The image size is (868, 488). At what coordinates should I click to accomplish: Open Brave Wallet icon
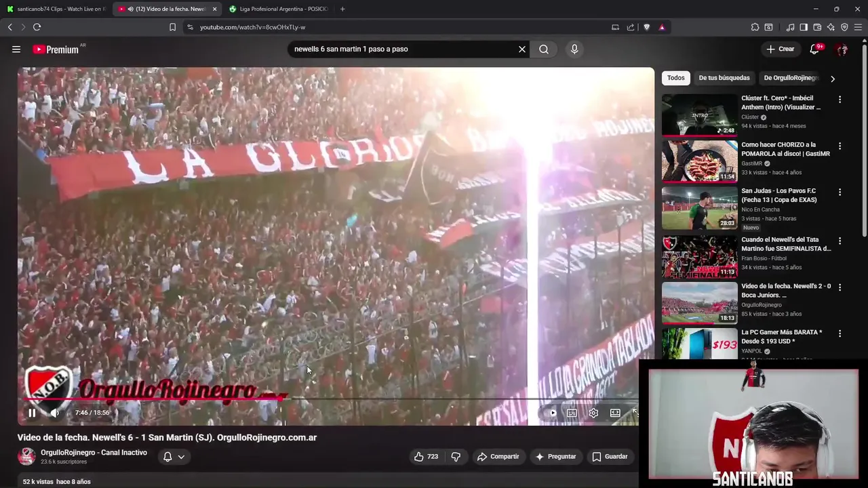(817, 27)
